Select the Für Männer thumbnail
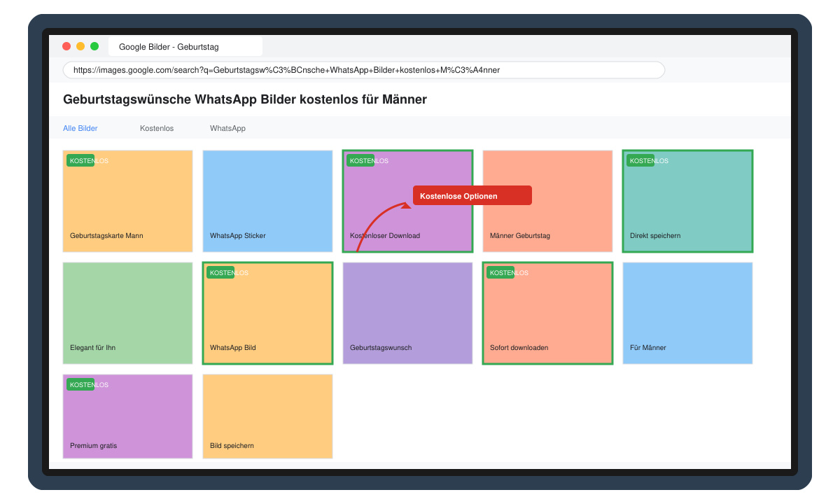Viewport: 840px width, 504px height. coord(687,313)
